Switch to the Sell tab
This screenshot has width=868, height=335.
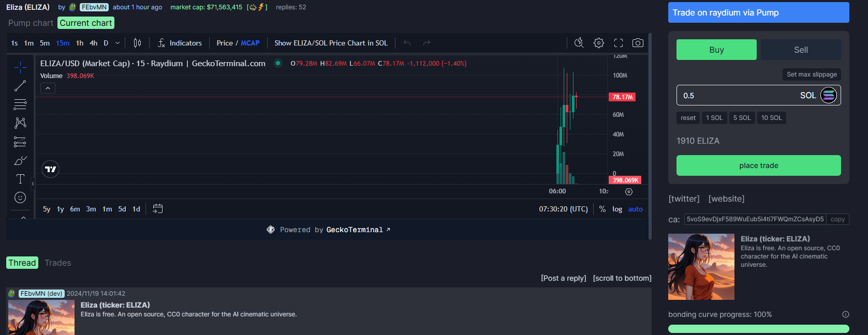coord(800,50)
